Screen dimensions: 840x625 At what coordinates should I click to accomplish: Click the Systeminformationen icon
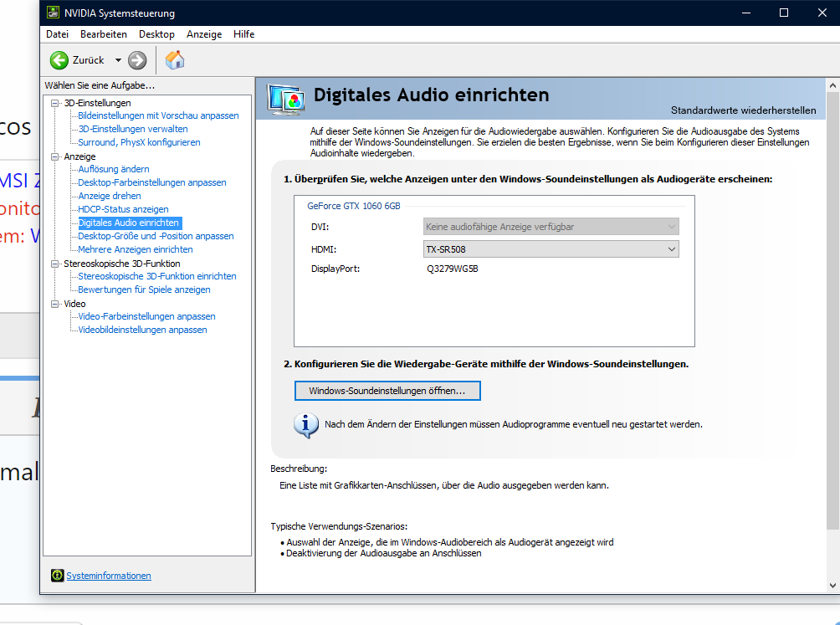pos(58,575)
